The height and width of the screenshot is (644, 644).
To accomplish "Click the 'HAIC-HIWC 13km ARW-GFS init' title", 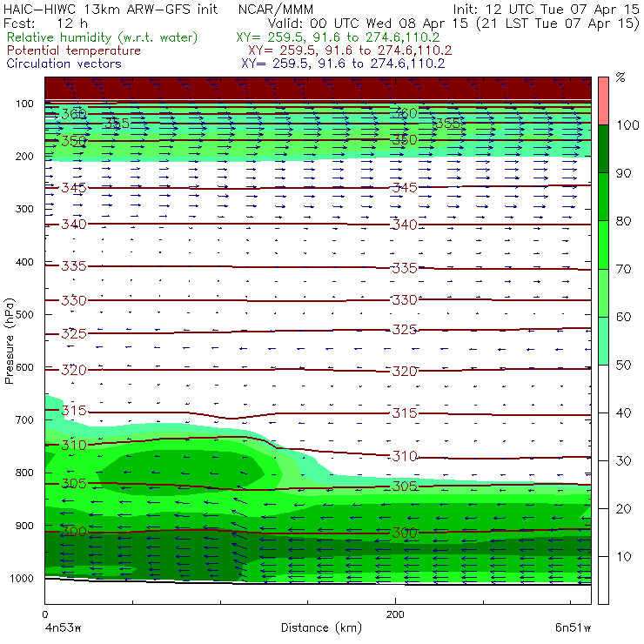I will click(x=111, y=9).
